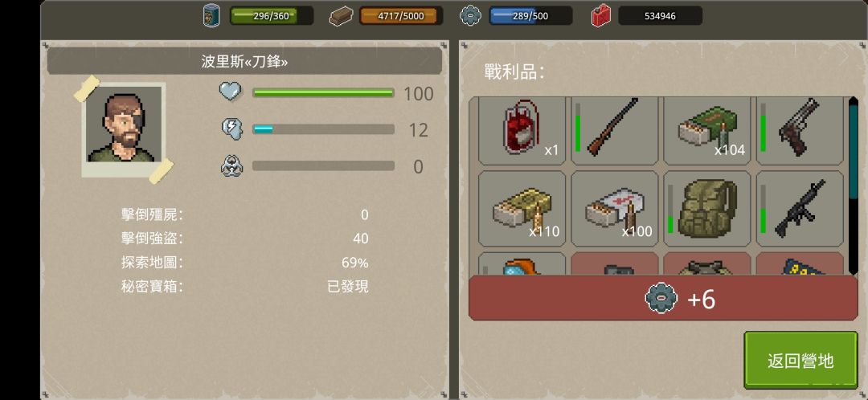Select the pistol loot item
Image resolution: width=868 pixels, height=400 pixels.
[x=800, y=131]
